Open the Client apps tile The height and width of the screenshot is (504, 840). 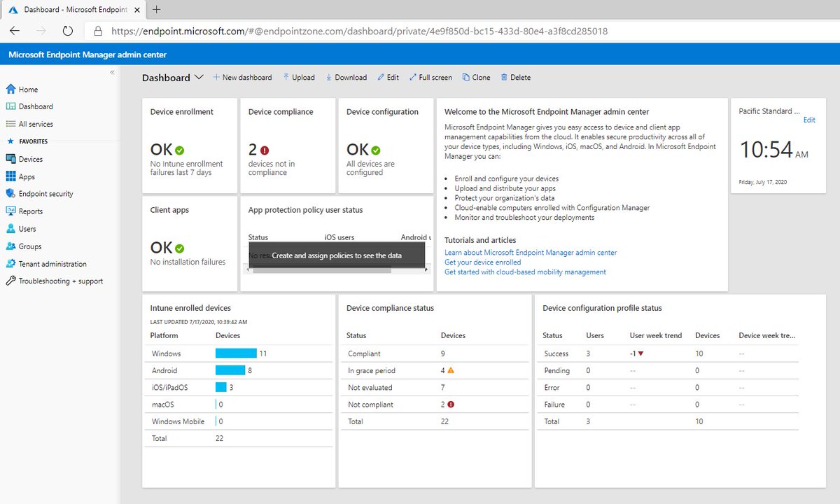[x=190, y=244]
